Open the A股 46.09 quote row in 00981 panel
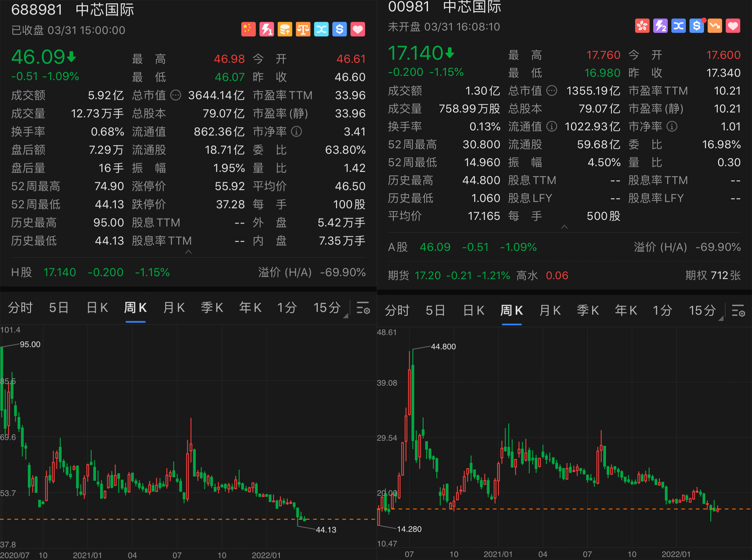752x560 pixels. tap(462, 247)
